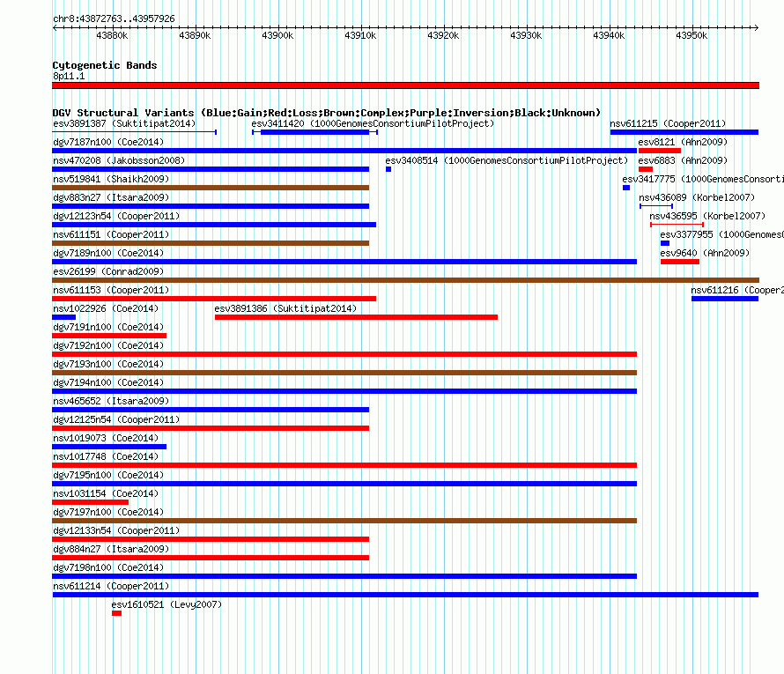Click the red bar under esv9640

click(x=680, y=262)
